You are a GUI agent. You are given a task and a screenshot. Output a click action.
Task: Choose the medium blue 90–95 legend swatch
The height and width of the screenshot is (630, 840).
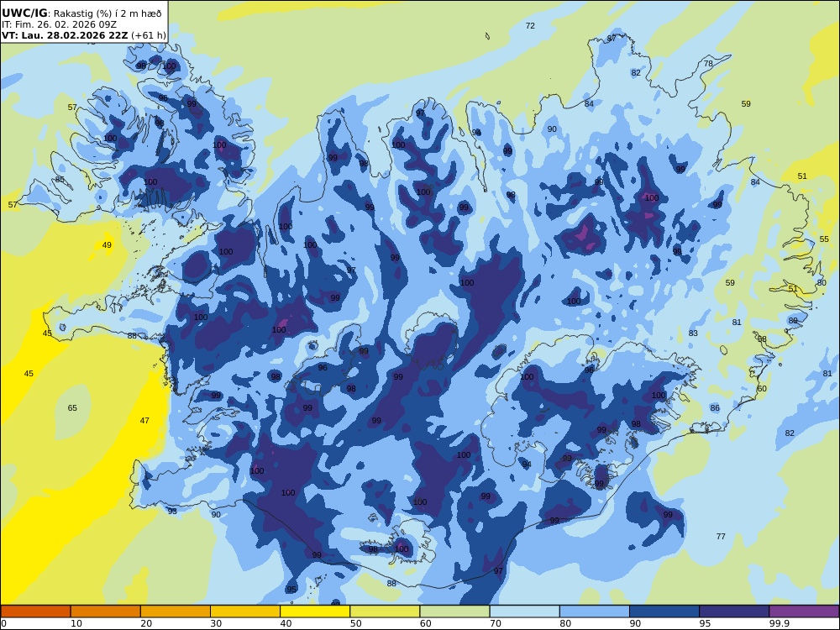click(664, 612)
